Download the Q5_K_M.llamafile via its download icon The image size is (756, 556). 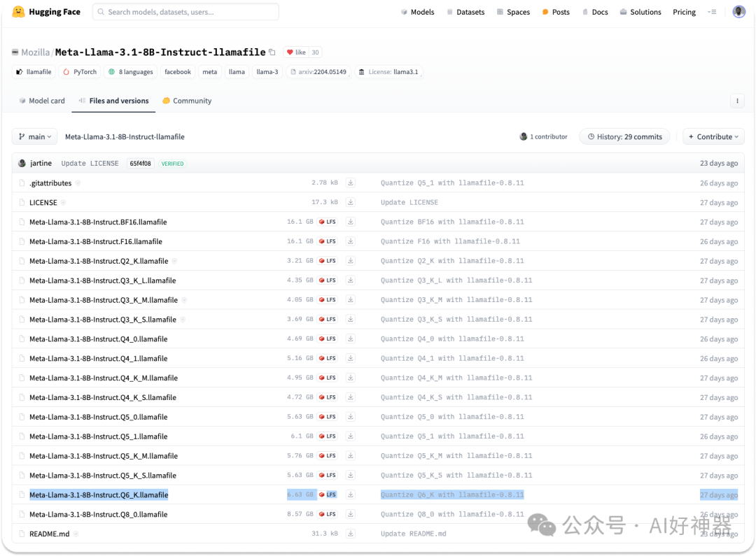351,456
